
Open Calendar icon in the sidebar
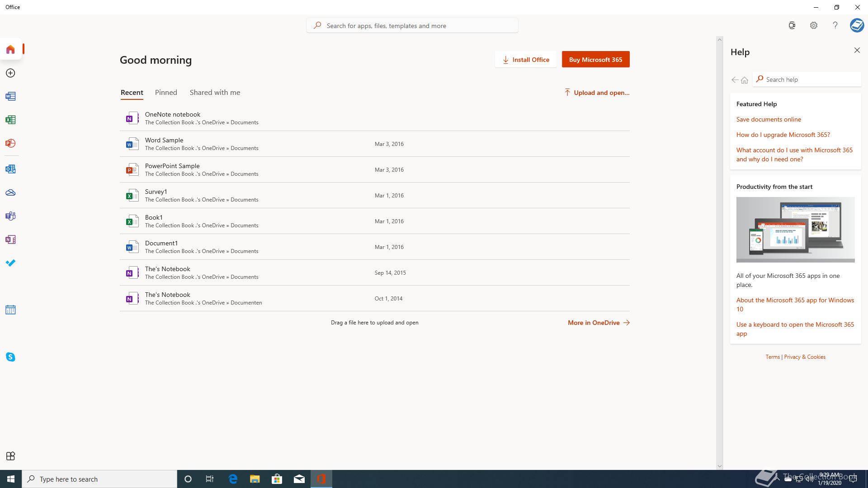click(10, 310)
